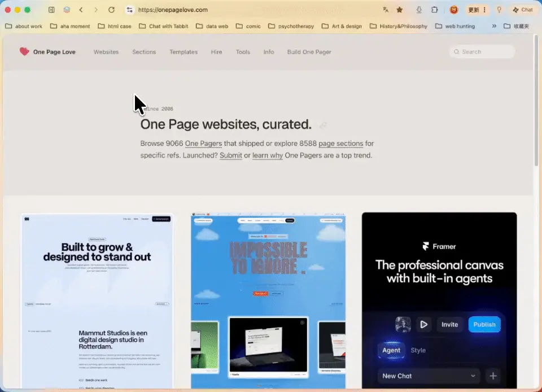Screen dimensions: 542x392
Task: Follow the page sections link
Action: point(341,143)
